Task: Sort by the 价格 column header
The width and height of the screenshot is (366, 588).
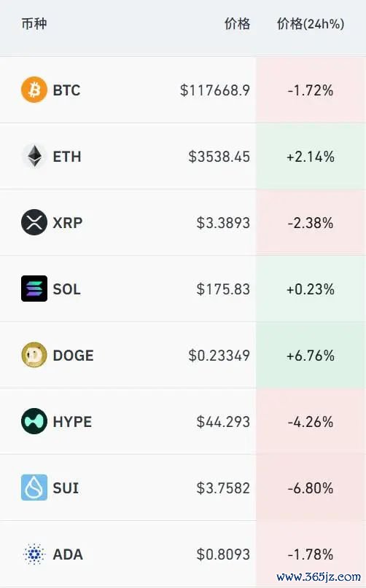Action: (237, 23)
